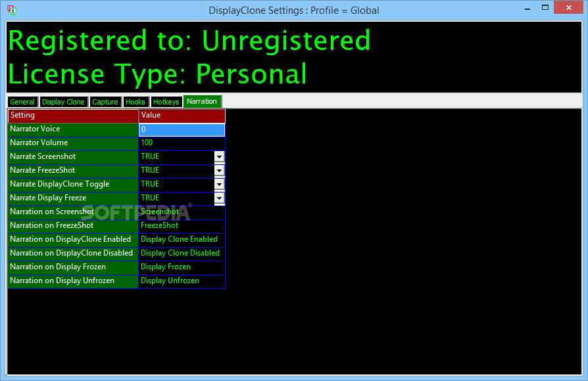Open the Hooks tab

click(x=135, y=102)
